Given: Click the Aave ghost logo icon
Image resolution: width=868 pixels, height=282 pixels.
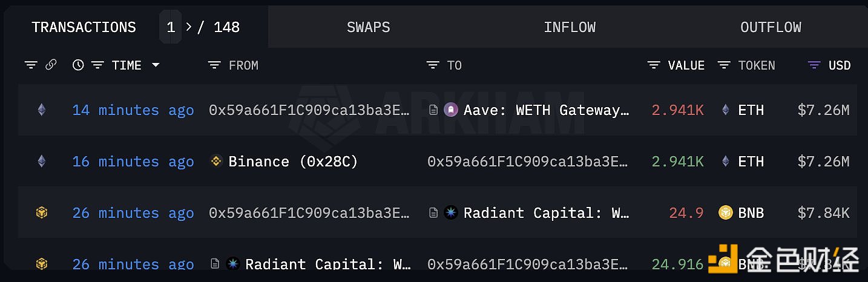Looking at the screenshot, I should point(451,110).
